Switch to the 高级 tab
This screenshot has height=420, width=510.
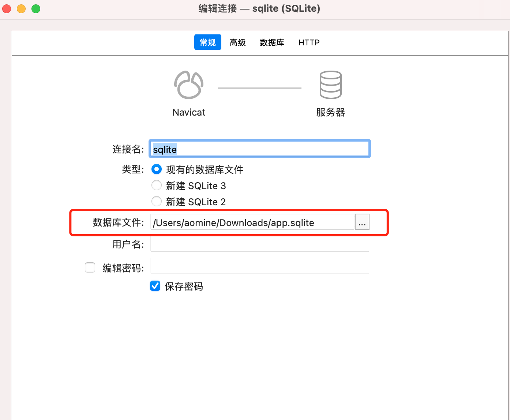click(x=237, y=42)
